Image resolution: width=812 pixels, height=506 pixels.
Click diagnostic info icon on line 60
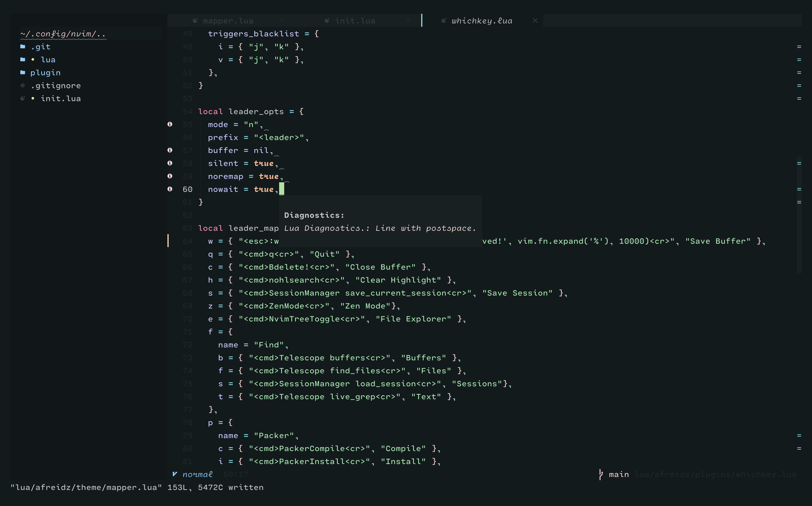170,189
